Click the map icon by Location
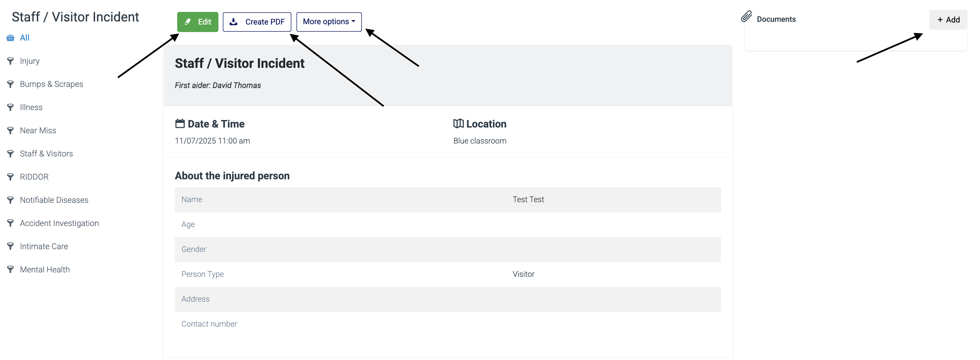 [x=458, y=123]
